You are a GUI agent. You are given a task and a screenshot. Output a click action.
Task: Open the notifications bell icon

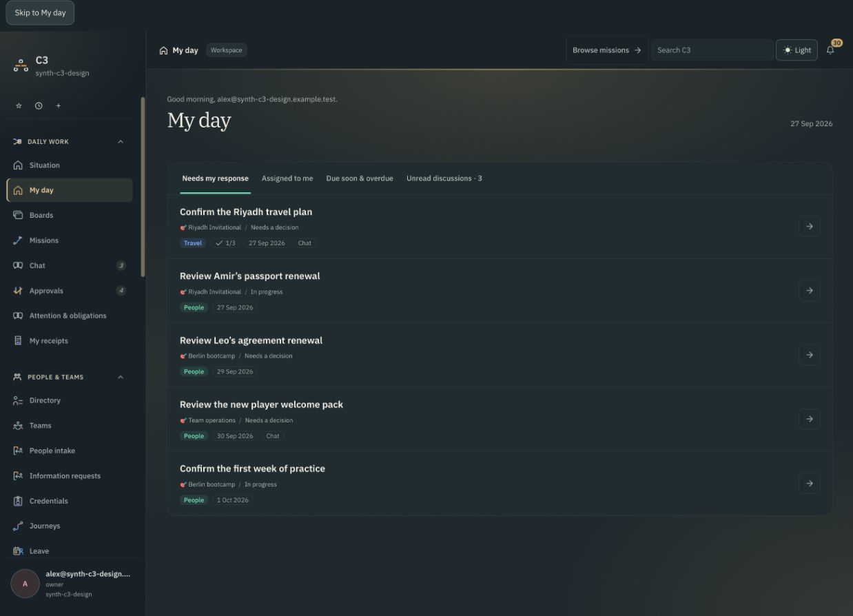coord(830,50)
